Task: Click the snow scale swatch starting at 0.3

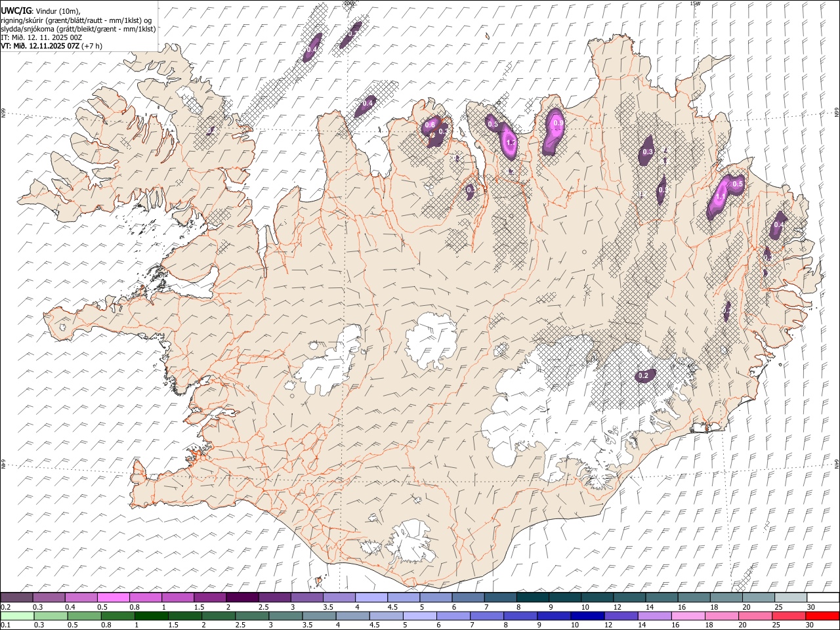Action: [x=49, y=597]
